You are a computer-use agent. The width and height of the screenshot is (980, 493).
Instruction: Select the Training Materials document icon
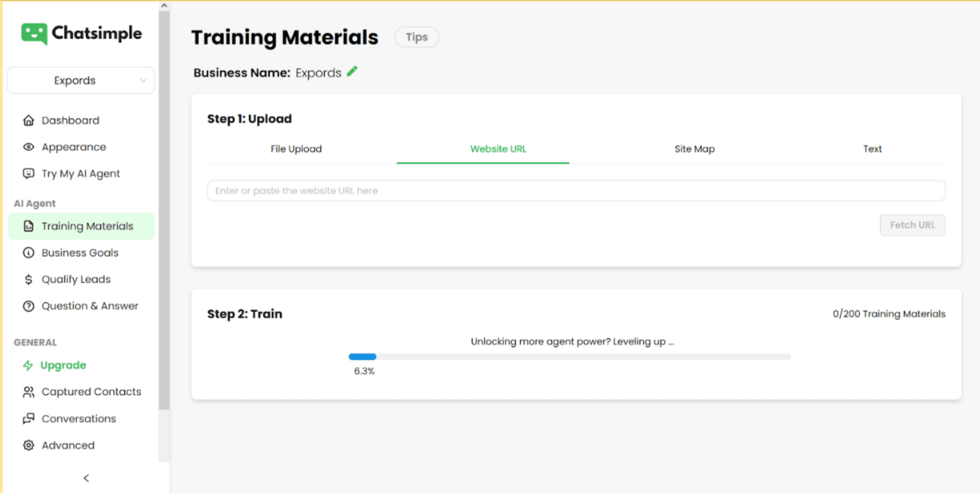[x=28, y=226]
